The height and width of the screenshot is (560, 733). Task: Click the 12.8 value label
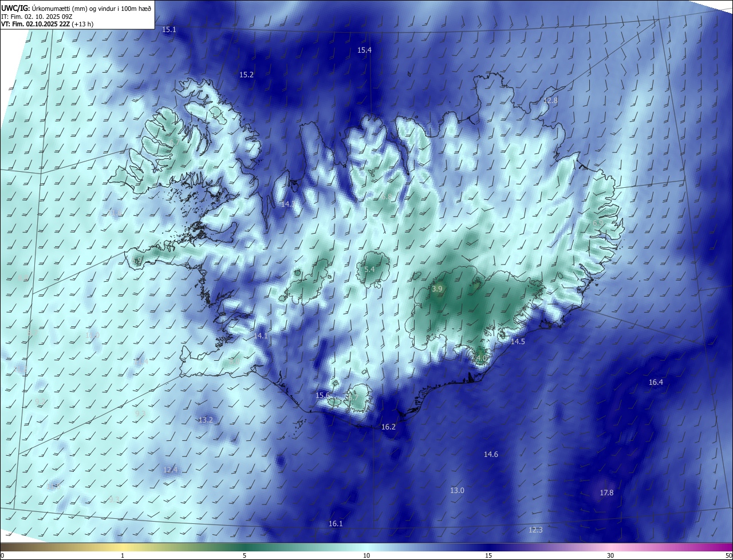coord(550,100)
